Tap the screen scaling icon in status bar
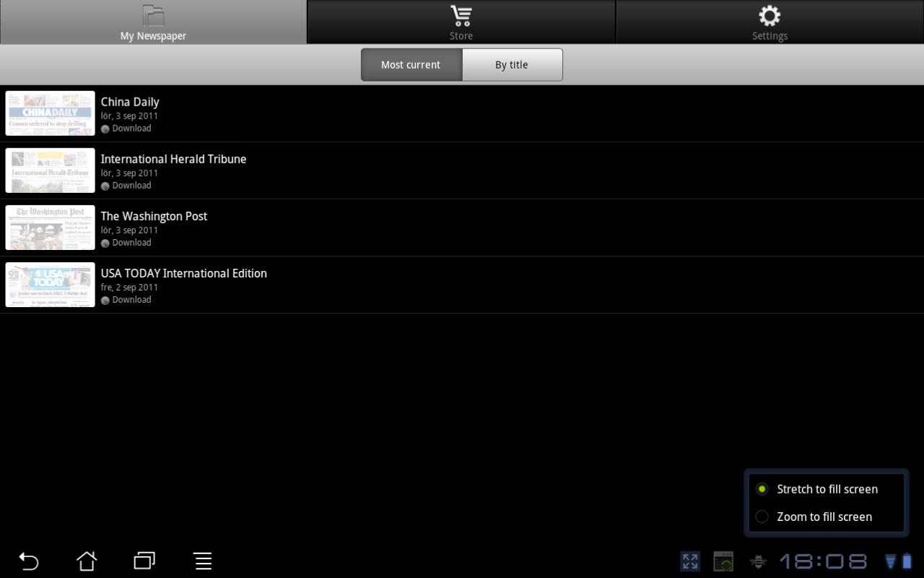Screen dimensions: 924x578 click(x=690, y=561)
